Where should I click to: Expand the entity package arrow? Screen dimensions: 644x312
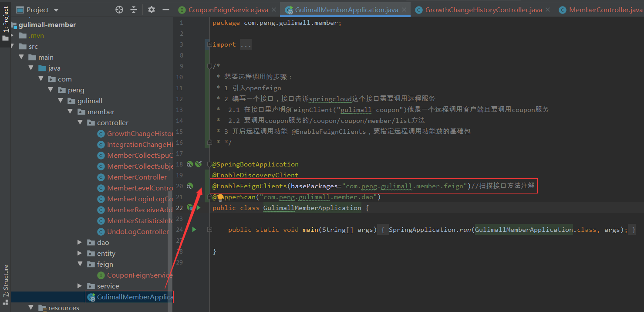80,253
